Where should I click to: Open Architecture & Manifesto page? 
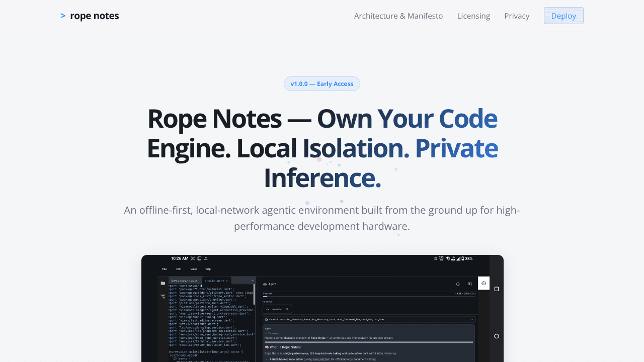point(398,16)
